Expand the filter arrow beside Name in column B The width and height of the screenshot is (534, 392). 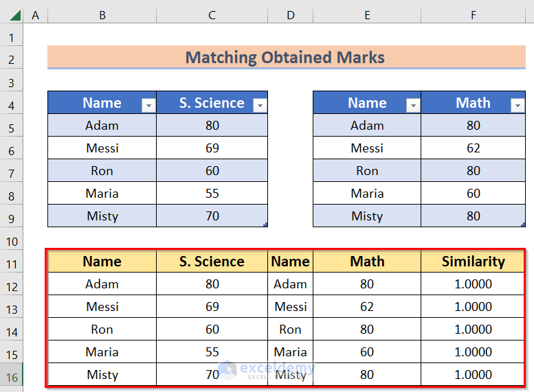pos(148,105)
